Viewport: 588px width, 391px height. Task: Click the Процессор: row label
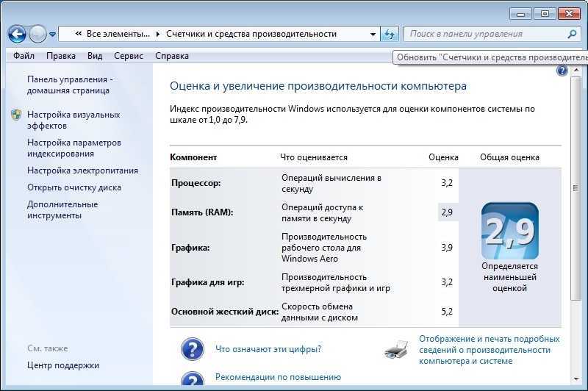(x=196, y=183)
